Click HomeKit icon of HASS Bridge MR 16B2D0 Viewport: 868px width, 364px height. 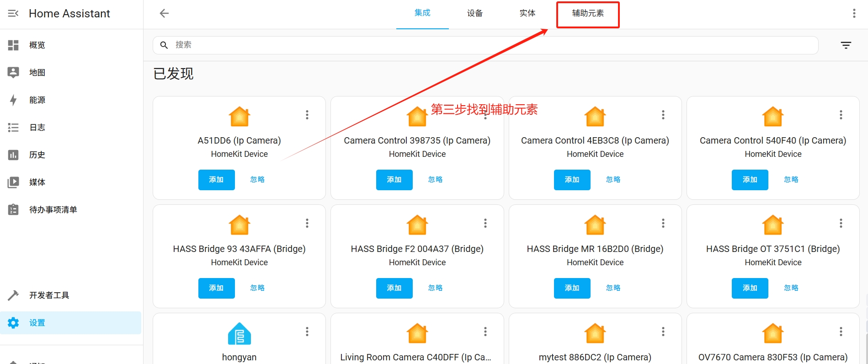[595, 225]
